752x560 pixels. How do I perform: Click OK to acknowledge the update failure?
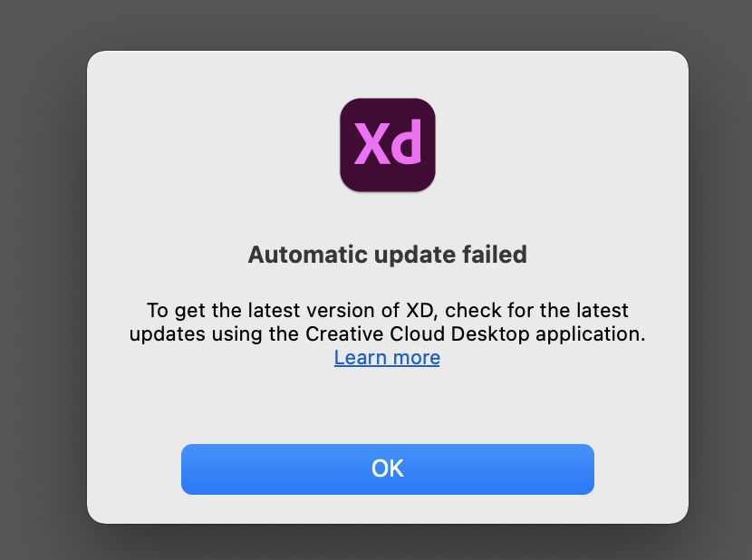point(387,468)
